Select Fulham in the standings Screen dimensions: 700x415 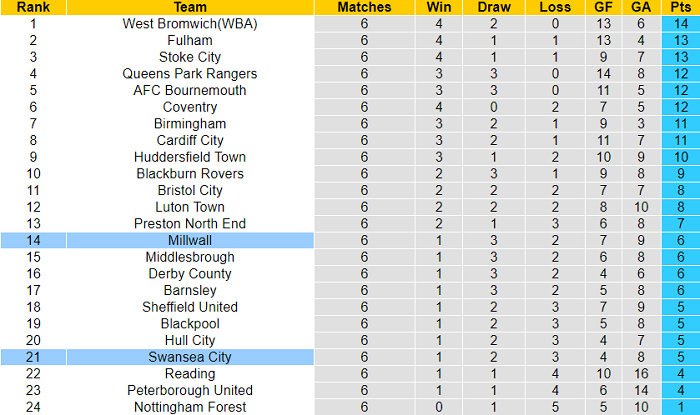(189, 40)
